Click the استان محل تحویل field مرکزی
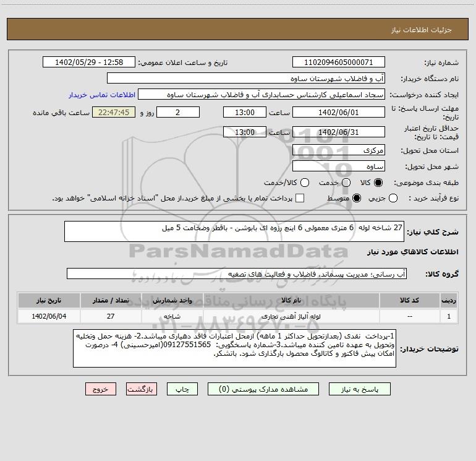 pos(339,150)
